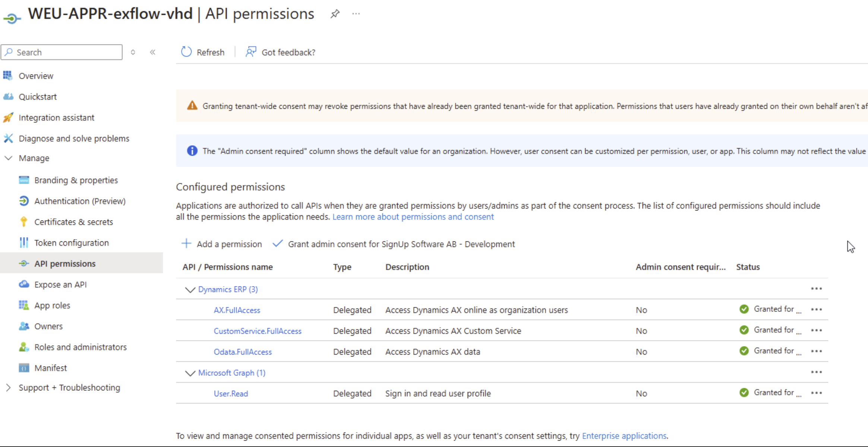Click the green status check for AX.FullAccess
868x447 pixels.
tap(744, 309)
